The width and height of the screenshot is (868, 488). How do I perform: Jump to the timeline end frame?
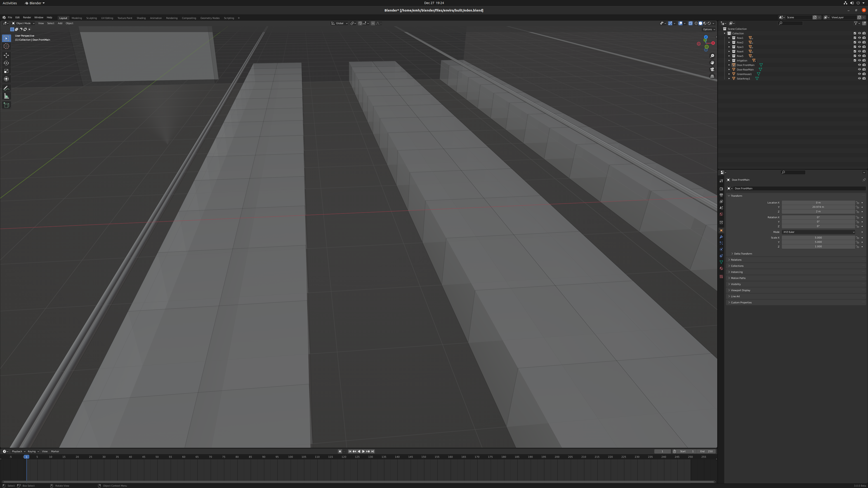[372, 451]
